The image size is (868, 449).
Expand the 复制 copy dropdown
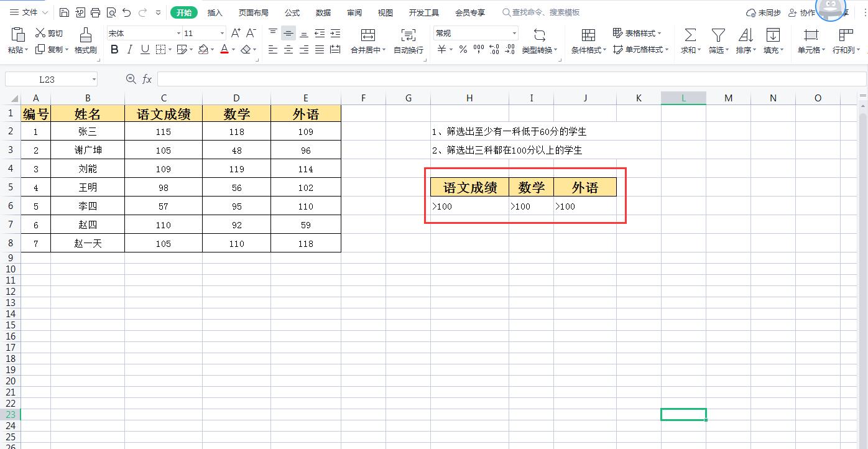click(67, 50)
